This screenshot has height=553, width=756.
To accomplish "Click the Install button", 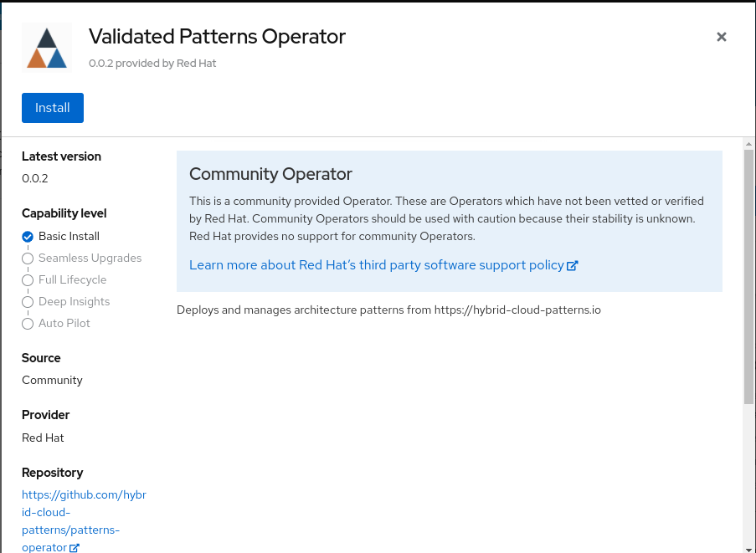I will coord(52,107).
